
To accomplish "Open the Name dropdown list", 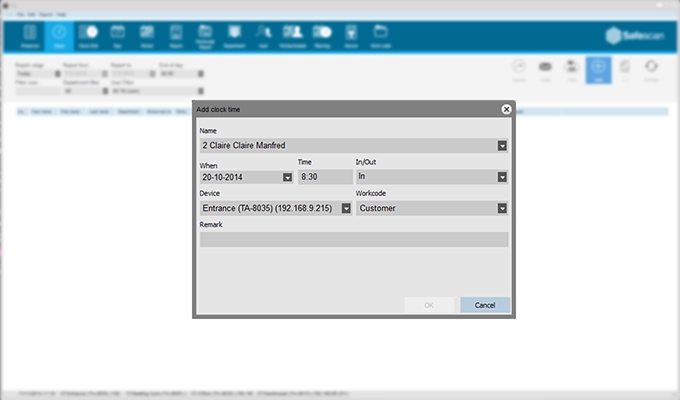I will click(502, 145).
